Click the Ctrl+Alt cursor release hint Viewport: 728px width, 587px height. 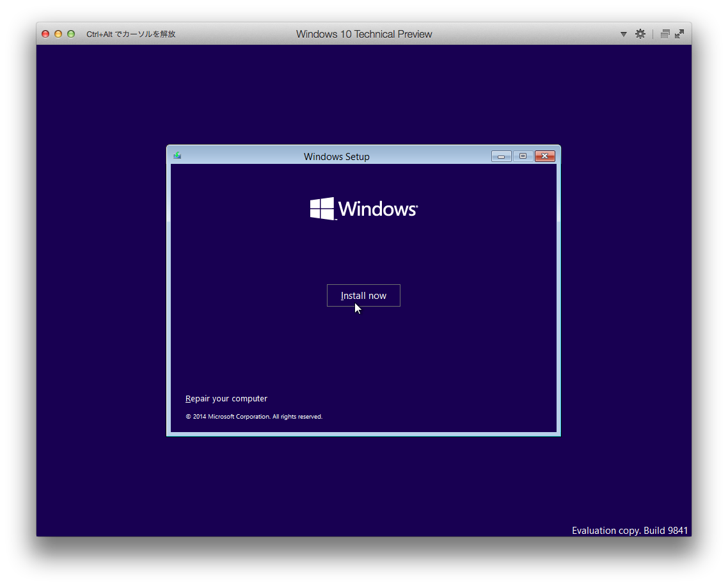click(x=131, y=34)
